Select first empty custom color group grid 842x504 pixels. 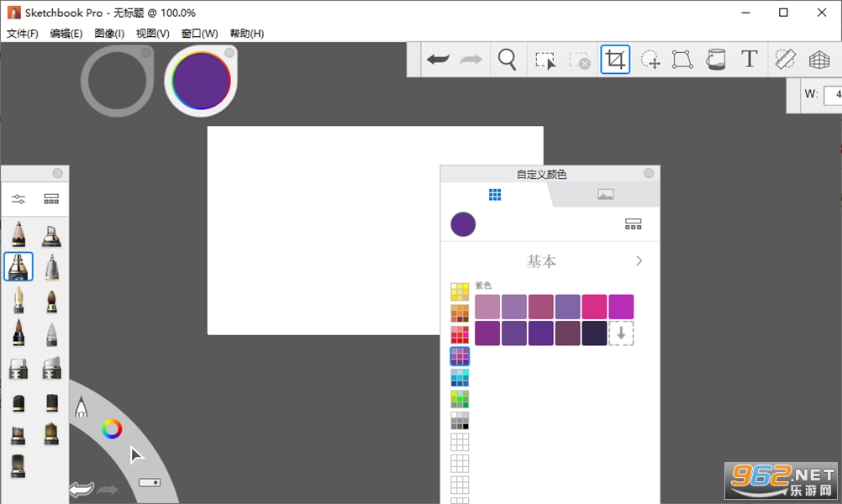click(460, 443)
